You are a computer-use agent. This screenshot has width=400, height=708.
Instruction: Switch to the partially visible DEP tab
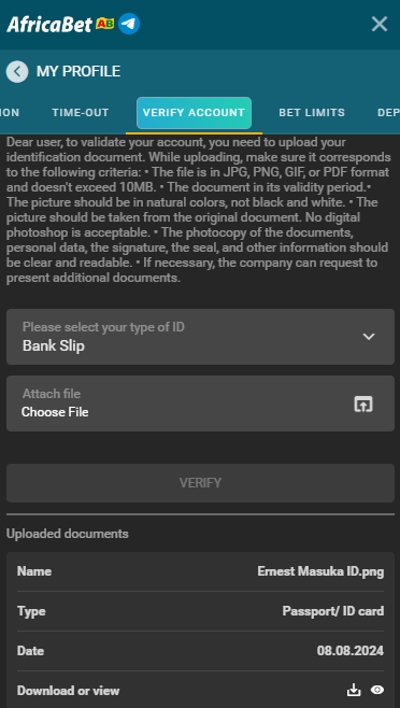(x=388, y=112)
